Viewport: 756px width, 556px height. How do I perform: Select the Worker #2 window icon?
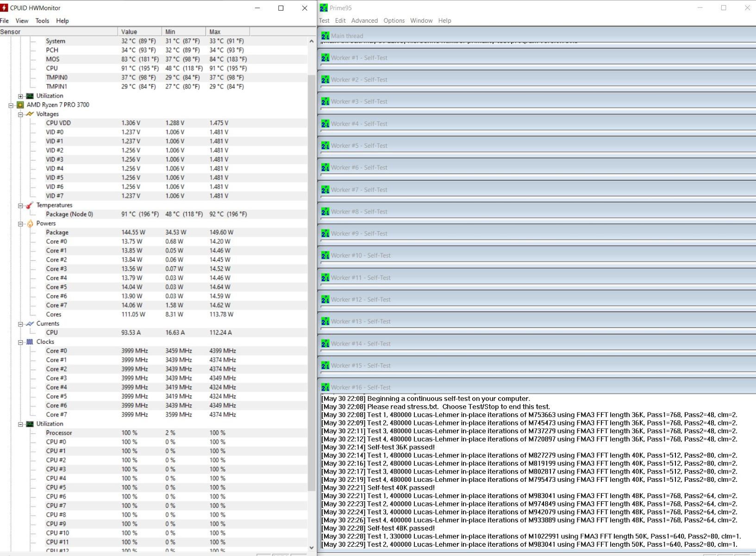pyautogui.click(x=325, y=80)
